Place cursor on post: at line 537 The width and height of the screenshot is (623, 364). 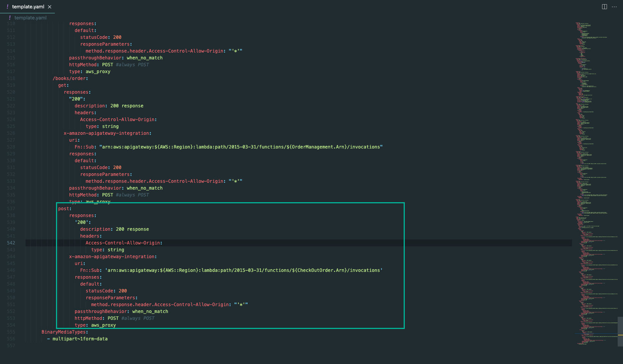65,209
